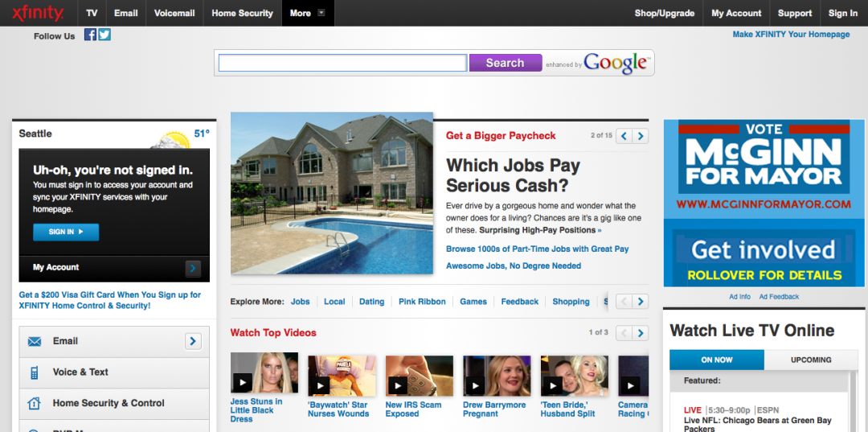Open the Local link in Explore More

334,302
